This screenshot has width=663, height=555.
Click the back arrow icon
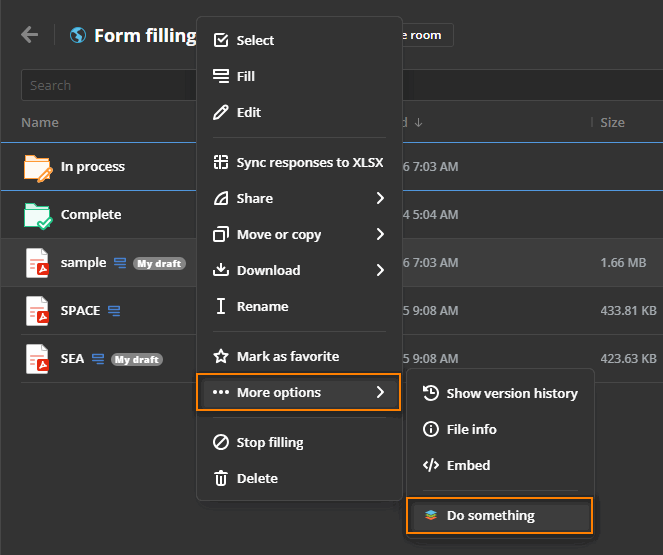pyautogui.click(x=30, y=35)
